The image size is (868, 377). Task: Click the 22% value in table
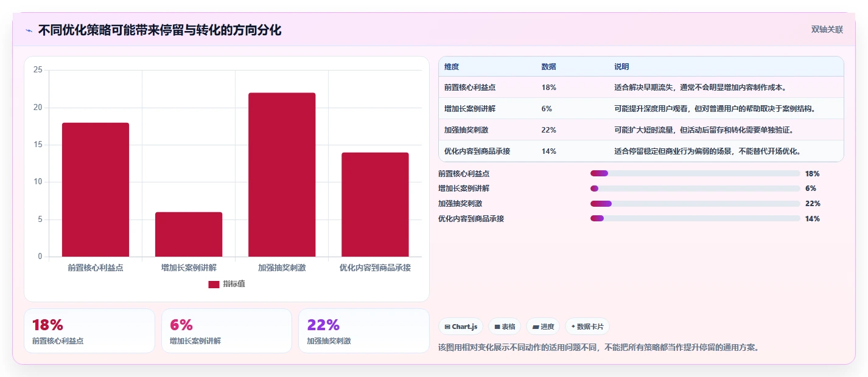coord(548,130)
